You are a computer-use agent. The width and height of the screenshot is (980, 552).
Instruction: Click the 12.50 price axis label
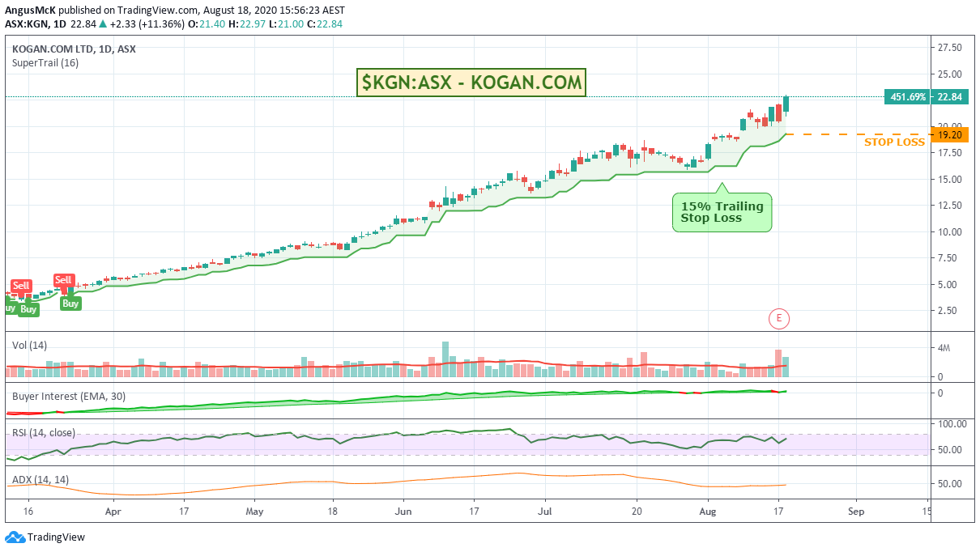click(950, 206)
